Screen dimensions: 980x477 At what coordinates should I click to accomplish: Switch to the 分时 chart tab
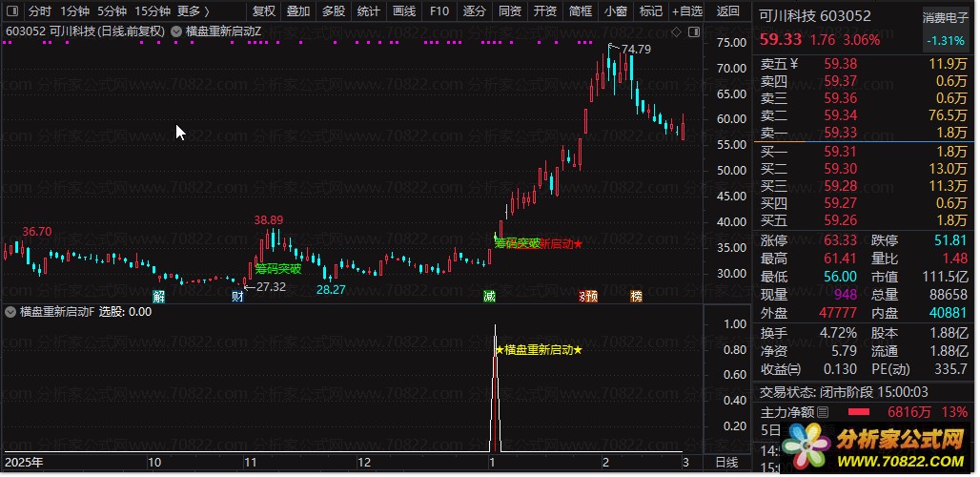pyautogui.click(x=40, y=11)
